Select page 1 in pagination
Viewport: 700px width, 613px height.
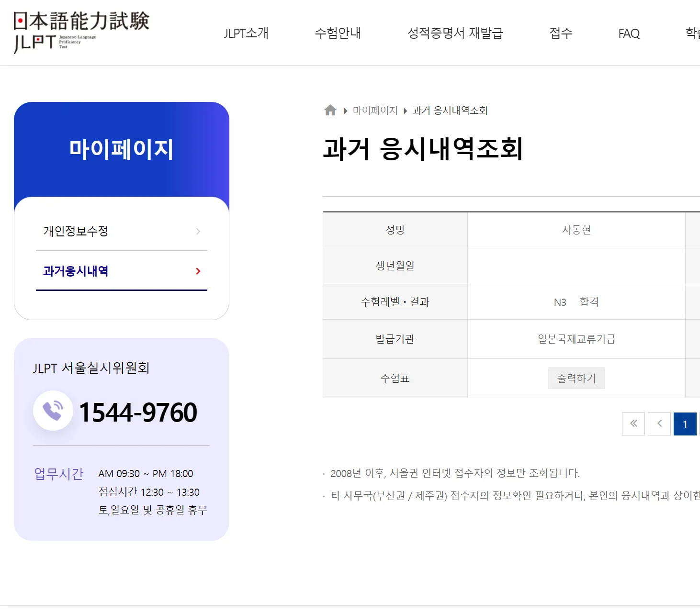tap(685, 424)
